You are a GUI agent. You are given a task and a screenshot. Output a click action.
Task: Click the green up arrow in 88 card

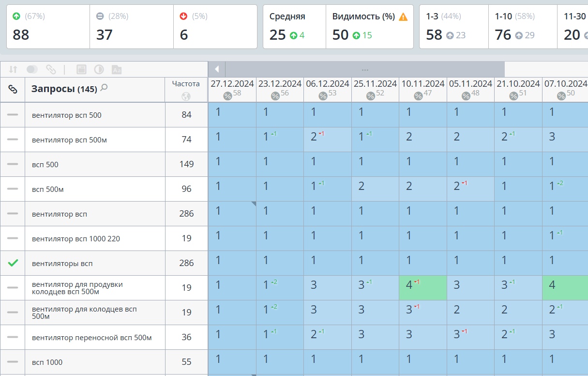click(17, 16)
